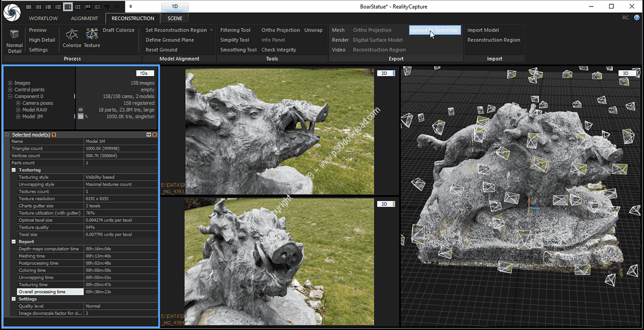Toggle visibility eye for Model 1M
This screenshot has width=644, height=330.
[x=80, y=116]
